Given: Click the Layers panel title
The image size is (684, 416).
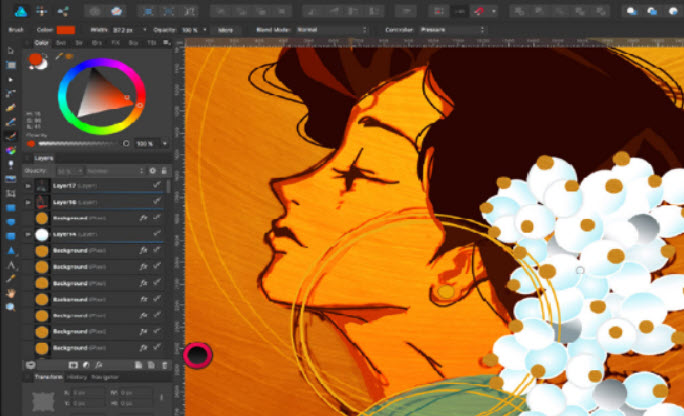Looking at the screenshot, I should pyautogui.click(x=42, y=158).
